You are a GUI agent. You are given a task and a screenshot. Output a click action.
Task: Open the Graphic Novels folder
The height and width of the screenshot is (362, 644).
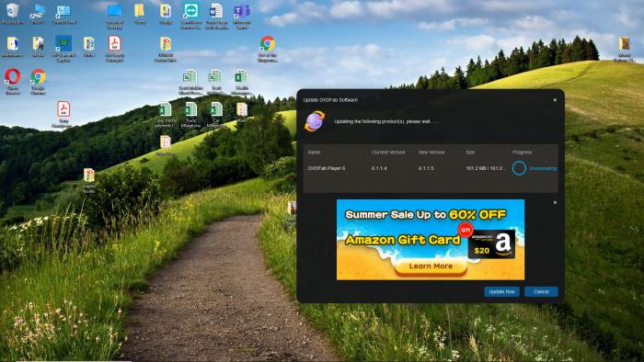88,180
